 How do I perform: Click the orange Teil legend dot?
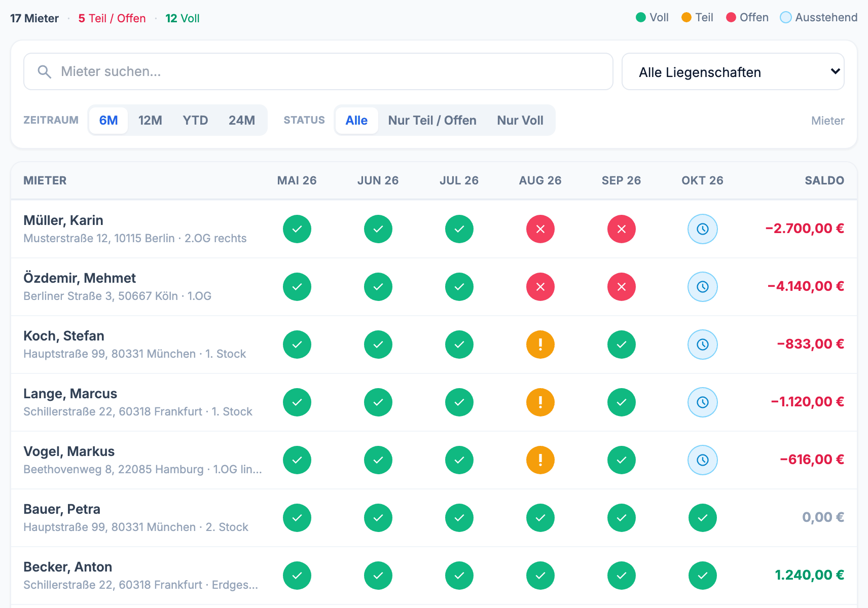(x=686, y=18)
